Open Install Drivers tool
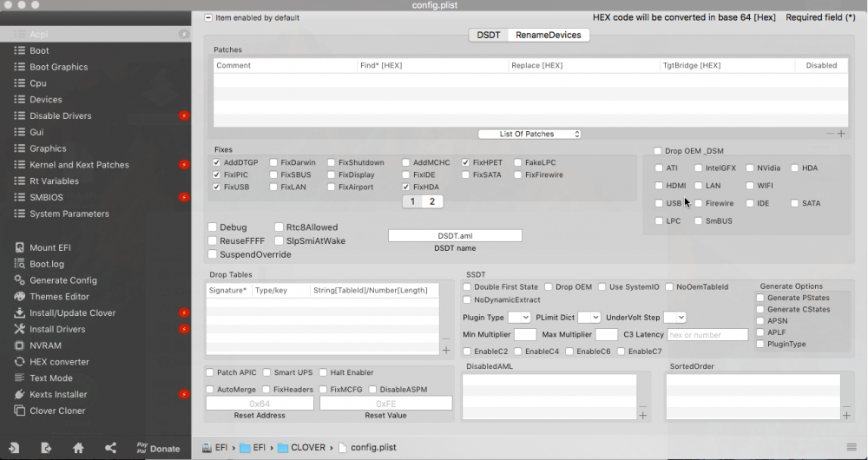 tap(49, 329)
